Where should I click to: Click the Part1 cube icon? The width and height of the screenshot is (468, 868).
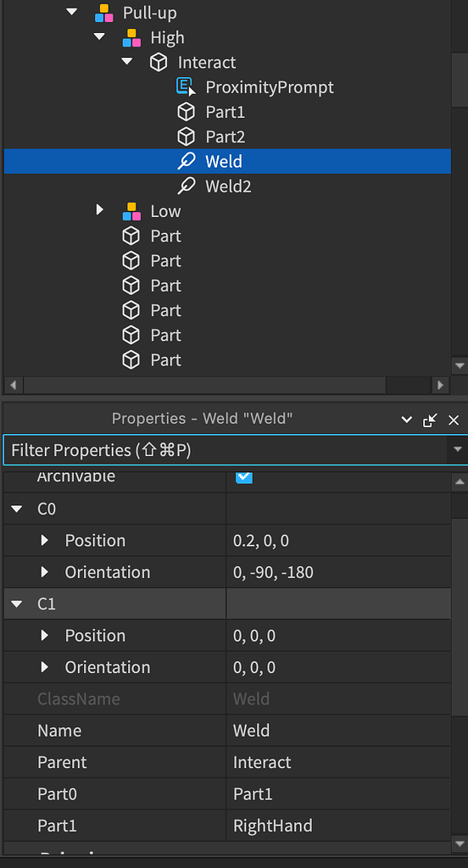(186, 112)
